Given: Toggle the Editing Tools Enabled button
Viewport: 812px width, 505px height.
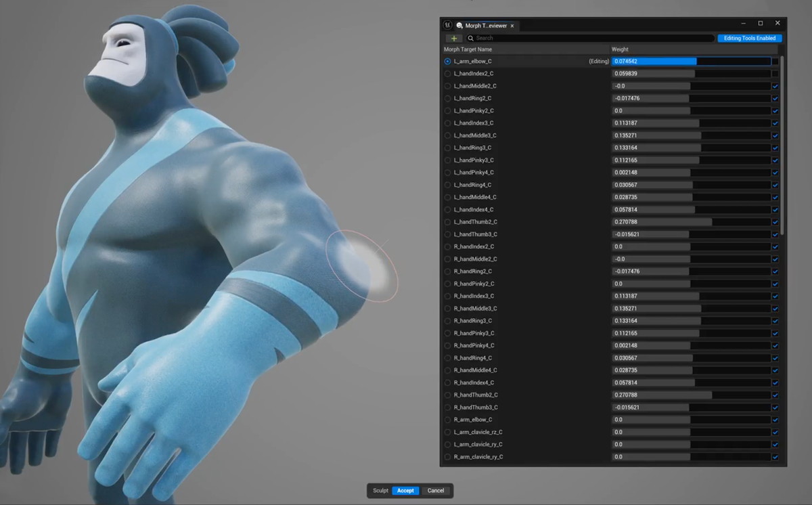Looking at the screenshot, I should point(750,39).
